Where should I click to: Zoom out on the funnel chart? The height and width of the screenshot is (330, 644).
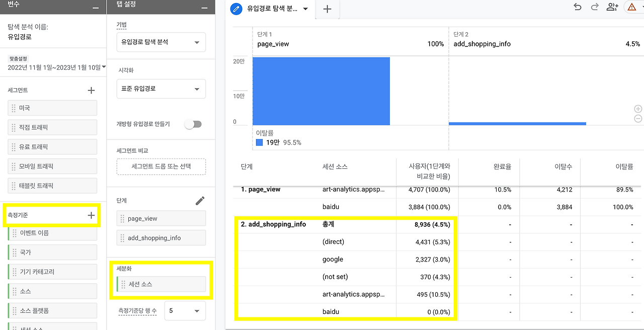638,119
